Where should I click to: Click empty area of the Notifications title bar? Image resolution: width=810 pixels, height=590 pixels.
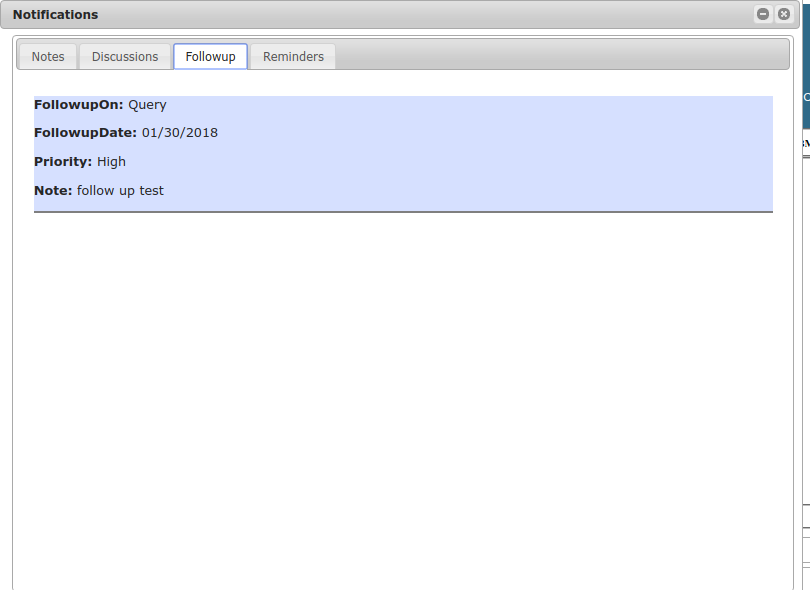click(400, 15)
